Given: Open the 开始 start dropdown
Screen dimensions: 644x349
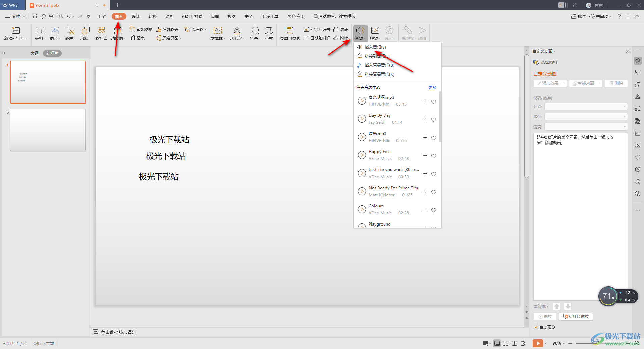Looking at the screenshot, I should coord(586,107).
